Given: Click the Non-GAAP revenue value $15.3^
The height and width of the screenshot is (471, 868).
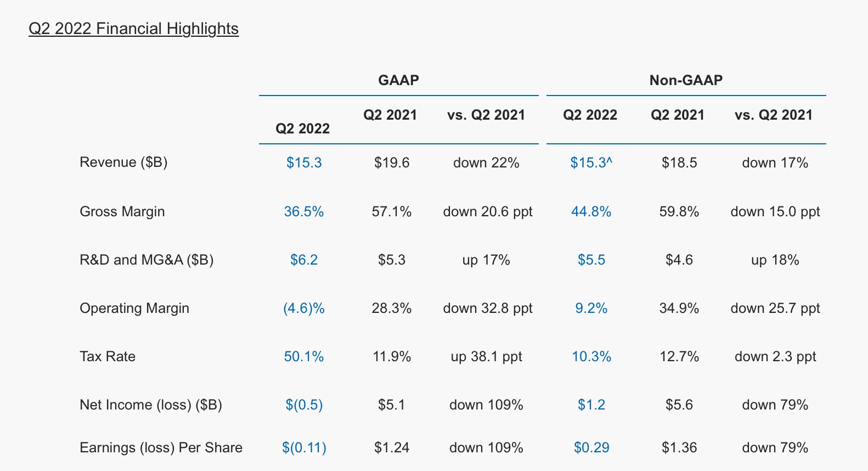Looking at the screenshot, I should point(591,162).
